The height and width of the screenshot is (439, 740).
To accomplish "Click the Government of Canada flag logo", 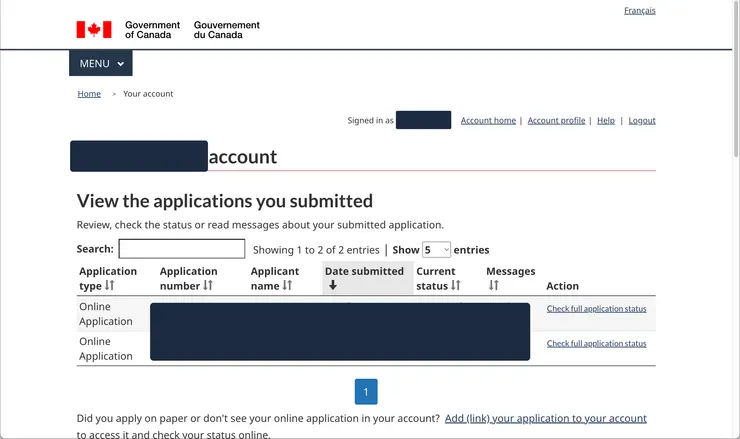I will pyautogui.click(x=94, y=30).
